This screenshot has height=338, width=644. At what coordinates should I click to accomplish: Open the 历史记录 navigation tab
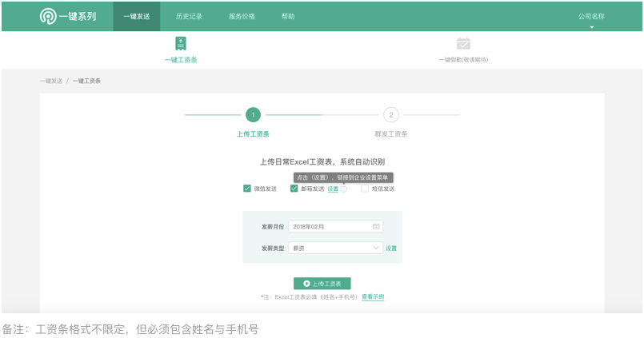coord(189,16)
